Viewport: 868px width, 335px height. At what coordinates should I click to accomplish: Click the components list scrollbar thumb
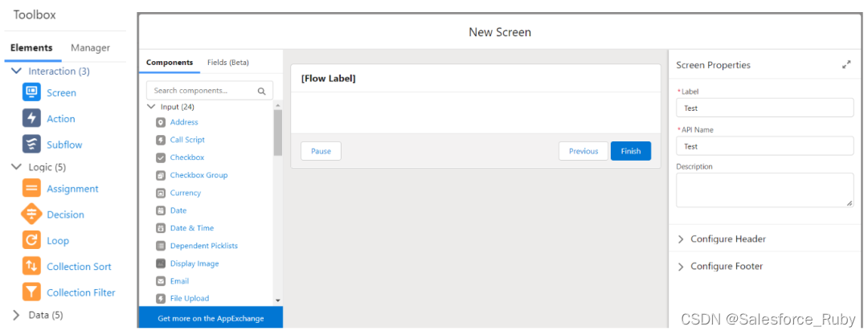tap(278, 133)
